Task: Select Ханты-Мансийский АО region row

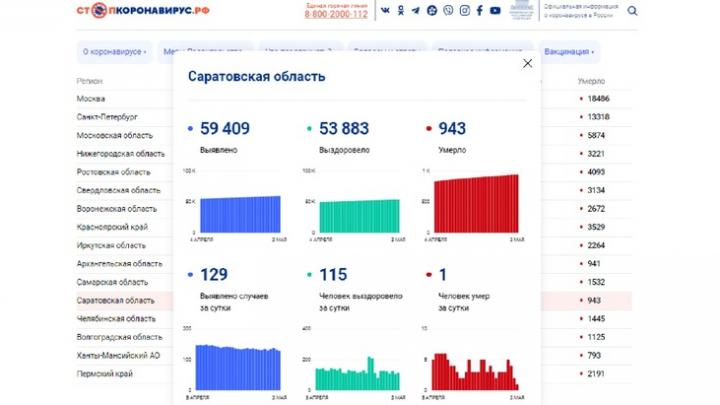Action: 118,355
